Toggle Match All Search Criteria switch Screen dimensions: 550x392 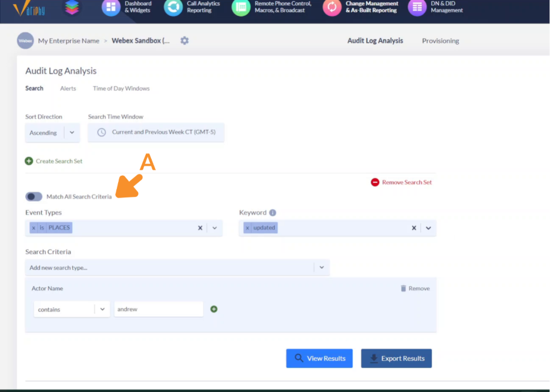pos(33,196)
